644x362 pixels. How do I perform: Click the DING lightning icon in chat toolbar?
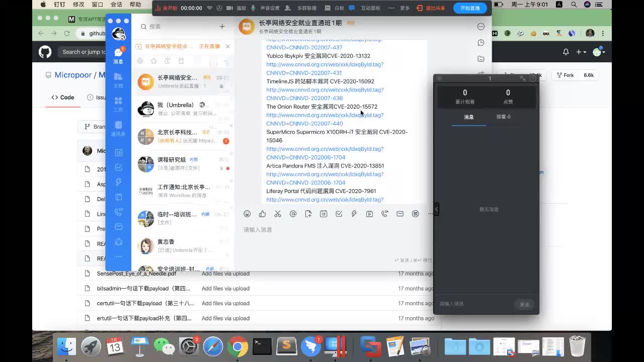tap(354, 214)
